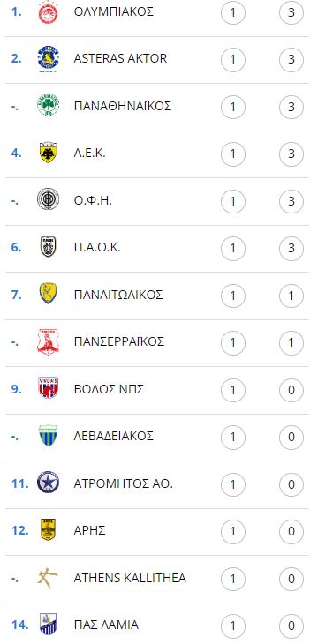This screenshot has height=644, width=318.
Task: Click the Π.Α.Ο.Κ. black shield logo
Action: [48, 247]
